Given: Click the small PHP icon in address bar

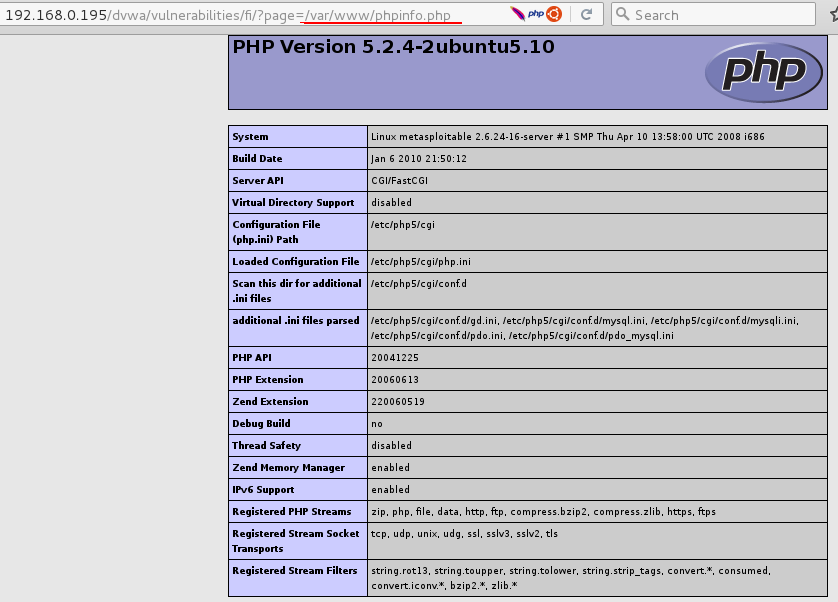Looking at the screenshot, I should (x=536, y=14).
